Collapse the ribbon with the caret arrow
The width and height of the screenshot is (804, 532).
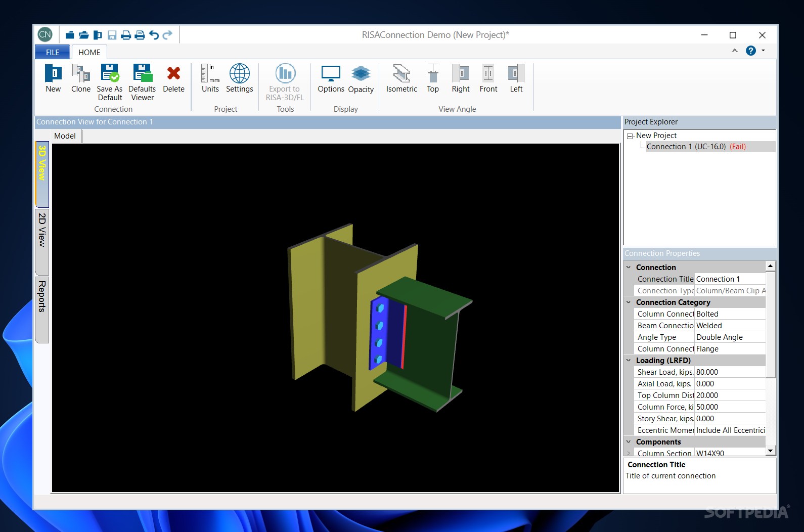(735, 51)
